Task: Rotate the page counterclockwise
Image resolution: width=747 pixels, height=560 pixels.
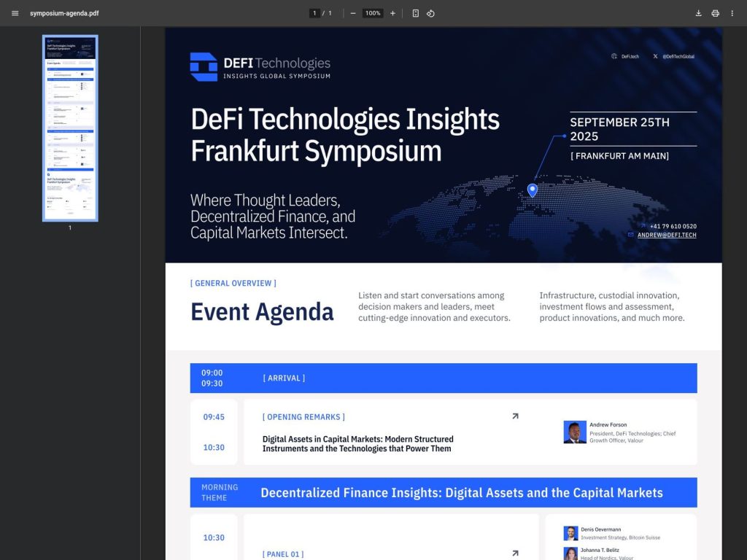Action: [430, 13]
